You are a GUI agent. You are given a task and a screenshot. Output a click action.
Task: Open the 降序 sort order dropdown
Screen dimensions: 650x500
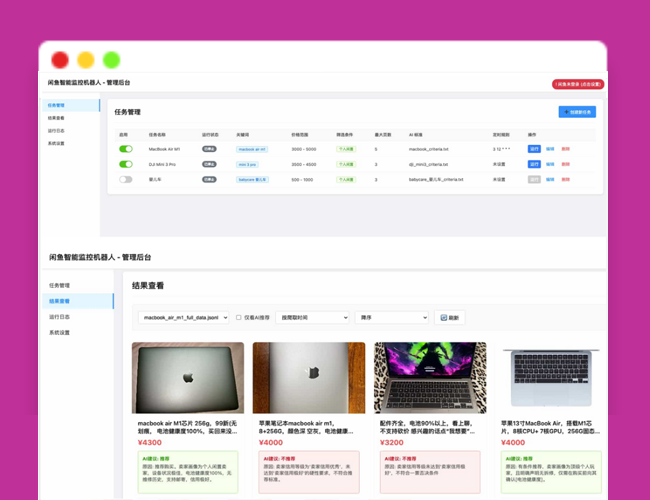point(391,317)
